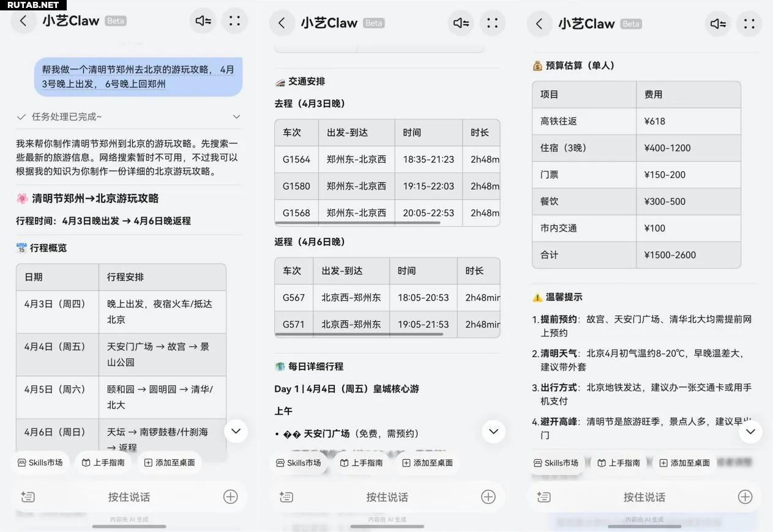Tap the back arrow in the left screen

point(23,21)
